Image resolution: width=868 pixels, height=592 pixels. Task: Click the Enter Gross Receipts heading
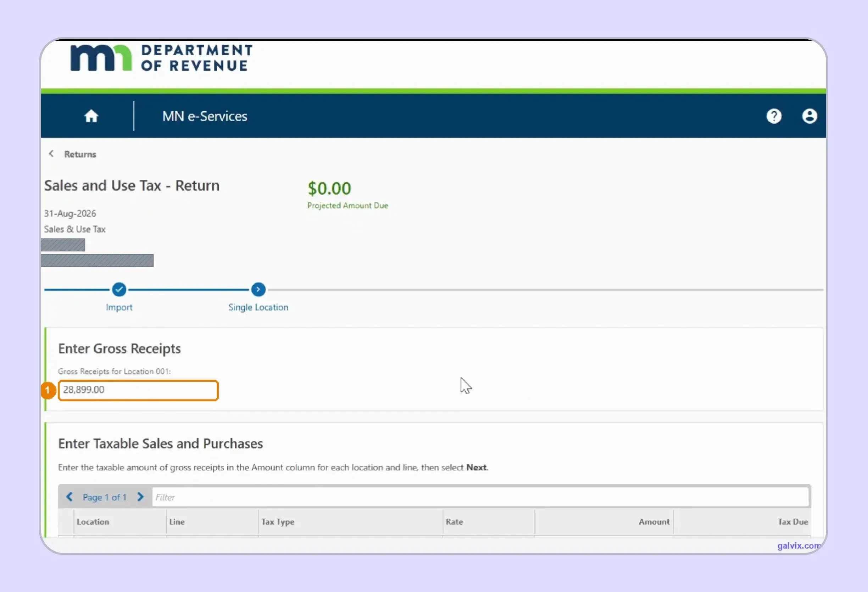[x=119, y=348]
